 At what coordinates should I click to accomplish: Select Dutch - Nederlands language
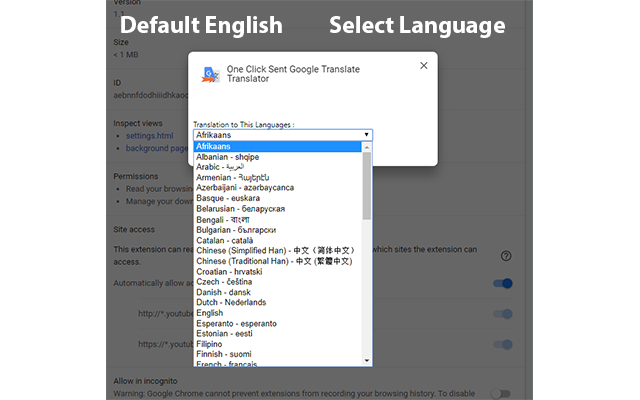click(x=231, y=302)
